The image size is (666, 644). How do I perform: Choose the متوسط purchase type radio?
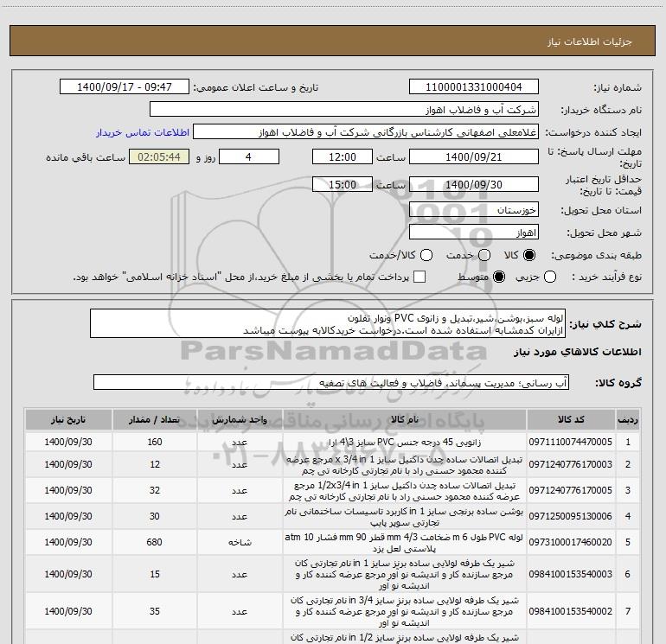point(499,277)
